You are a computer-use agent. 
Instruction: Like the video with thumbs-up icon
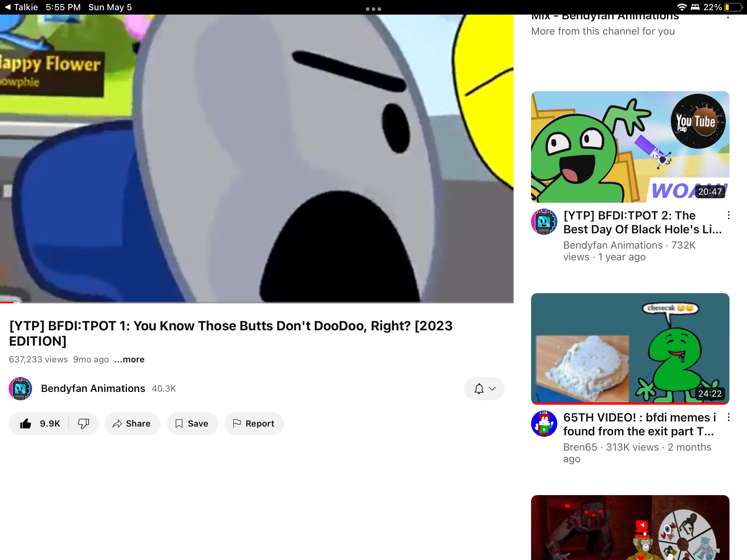(26, 424)
